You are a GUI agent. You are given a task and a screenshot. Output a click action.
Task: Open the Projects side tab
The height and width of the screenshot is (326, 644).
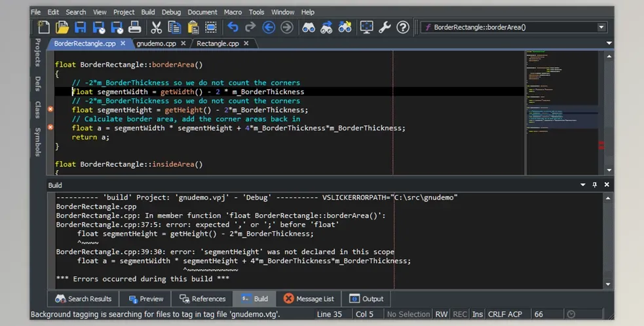click(37, 52)
